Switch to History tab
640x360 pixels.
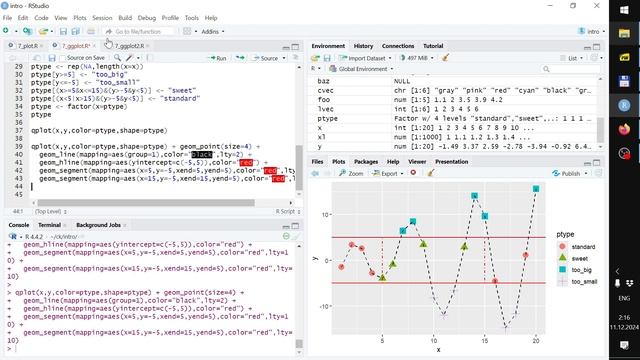pyautogui.click(x=363, y=46)
